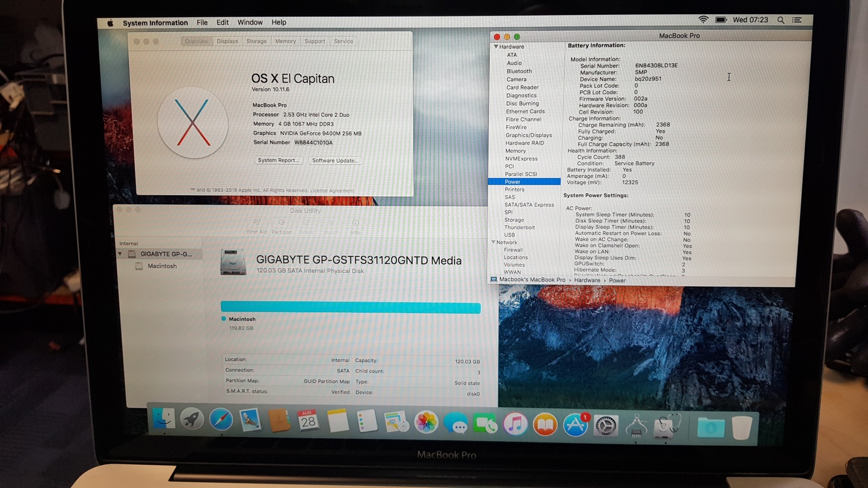
Task: Open the Window menu
Action: point(250,22)
